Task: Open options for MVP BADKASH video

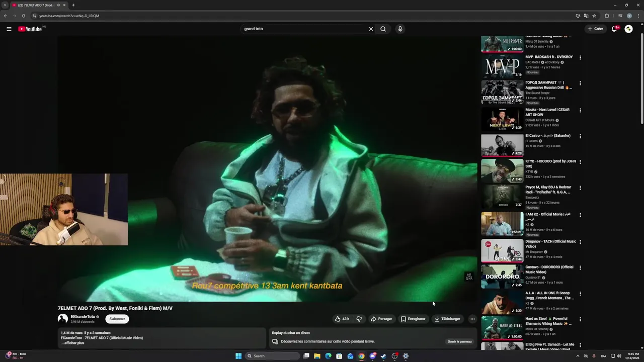Action: click(580, 57)
